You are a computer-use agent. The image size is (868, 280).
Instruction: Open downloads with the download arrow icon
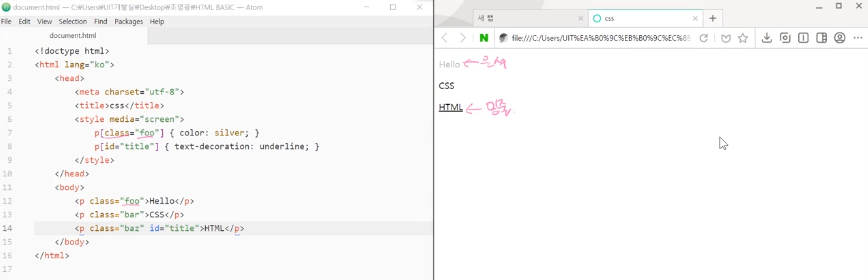click(767, 38)
